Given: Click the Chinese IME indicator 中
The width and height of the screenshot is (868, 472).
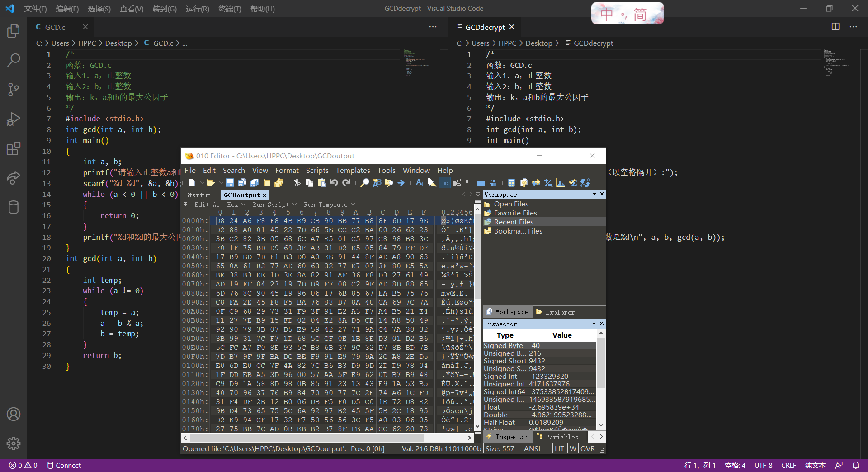Looking at the screenshot, I should [x=607, y=14].
